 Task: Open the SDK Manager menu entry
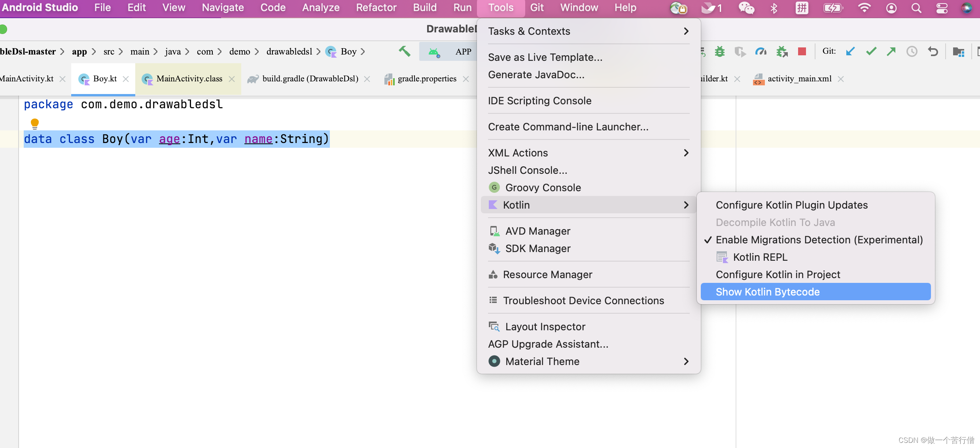coord(537,248)
